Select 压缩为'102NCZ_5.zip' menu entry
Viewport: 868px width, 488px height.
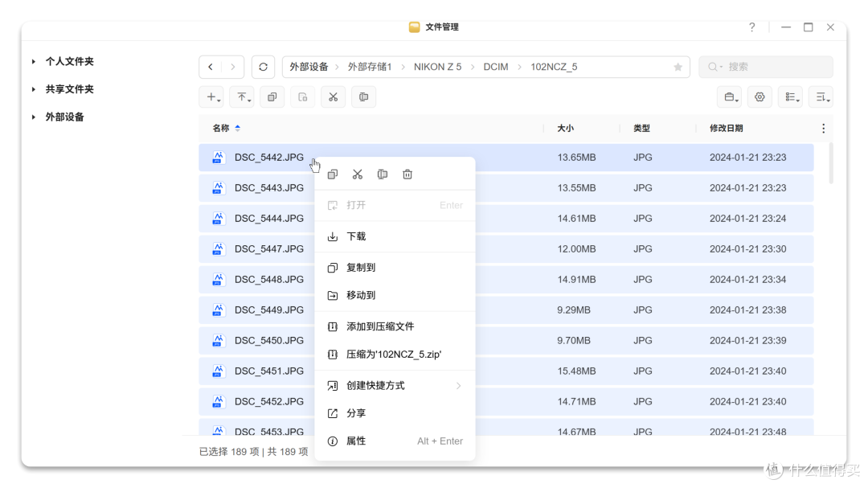395,355
